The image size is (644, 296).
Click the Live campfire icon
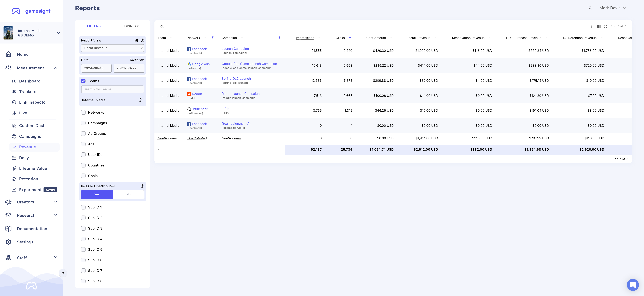[x=14, y=113]
